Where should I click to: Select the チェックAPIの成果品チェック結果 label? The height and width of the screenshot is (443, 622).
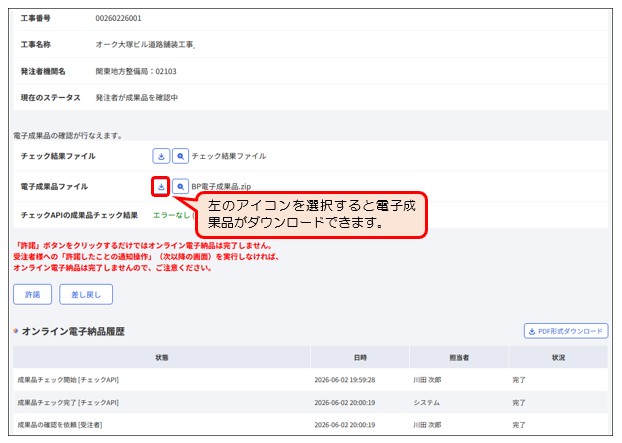(79, 215)
